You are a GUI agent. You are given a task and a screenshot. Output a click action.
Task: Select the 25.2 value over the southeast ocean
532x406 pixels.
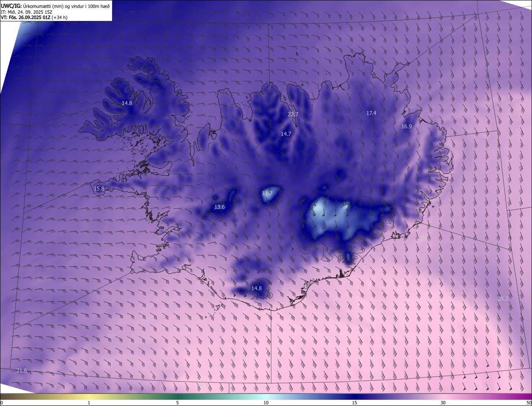[x=503, y=298]
